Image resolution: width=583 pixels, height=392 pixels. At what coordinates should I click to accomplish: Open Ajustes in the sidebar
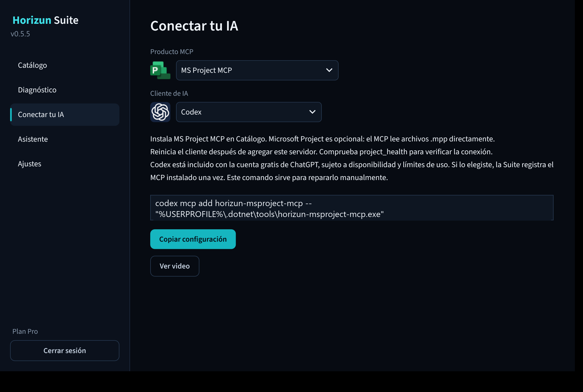[65, 164]
